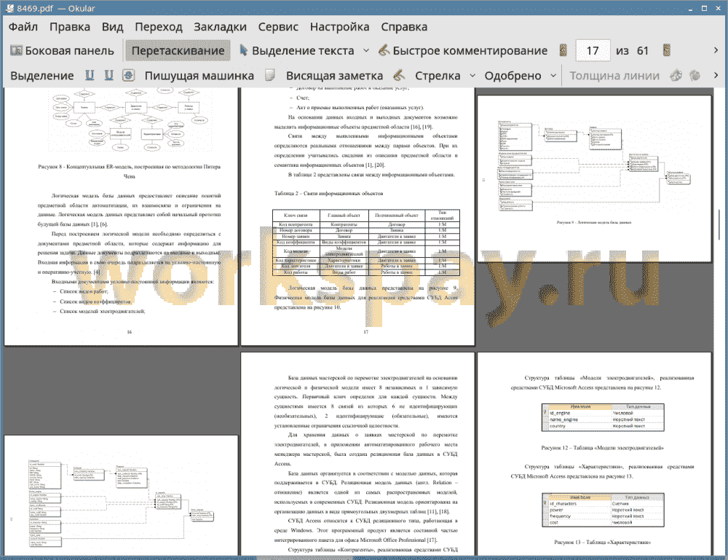Expand the Одобрено stamp dropdown arrow
Image resolution: width=728 pixels, height=560 pixels.
pyautogui.click(x=553, y=76)
